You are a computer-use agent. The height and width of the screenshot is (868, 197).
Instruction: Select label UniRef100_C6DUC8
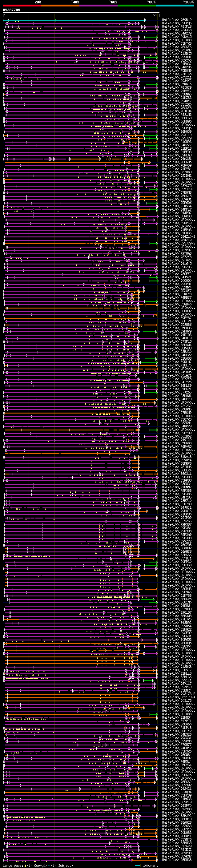point(177,860)
